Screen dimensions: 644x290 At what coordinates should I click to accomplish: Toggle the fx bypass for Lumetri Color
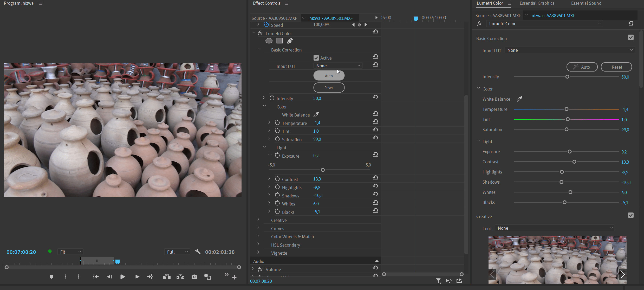[260, 33]
